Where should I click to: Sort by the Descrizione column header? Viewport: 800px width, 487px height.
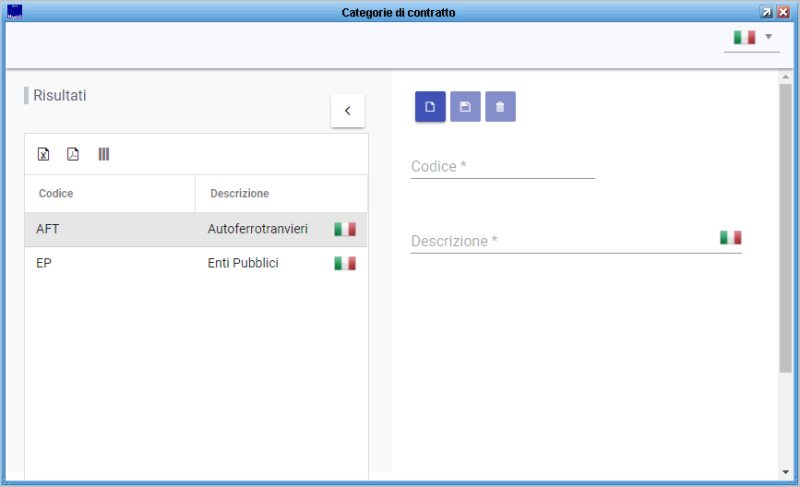point(239,193)
